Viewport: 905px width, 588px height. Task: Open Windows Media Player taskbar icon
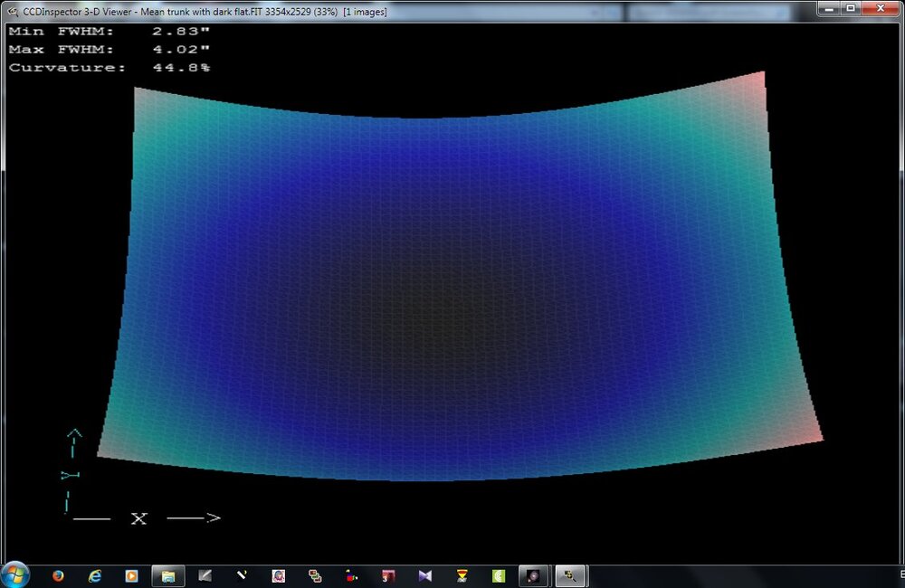131,575
